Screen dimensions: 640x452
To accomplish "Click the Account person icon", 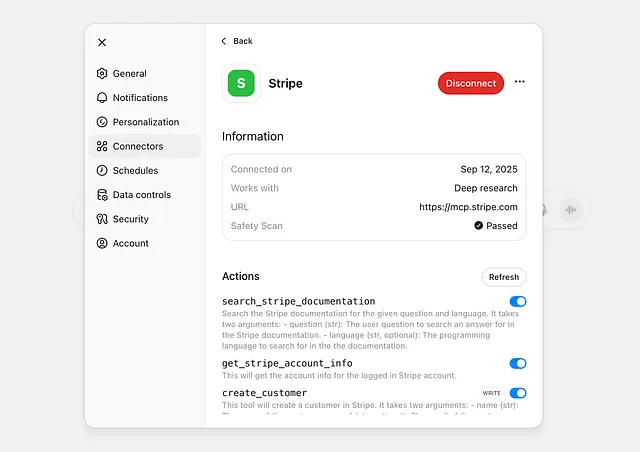I will pos(102,243).
